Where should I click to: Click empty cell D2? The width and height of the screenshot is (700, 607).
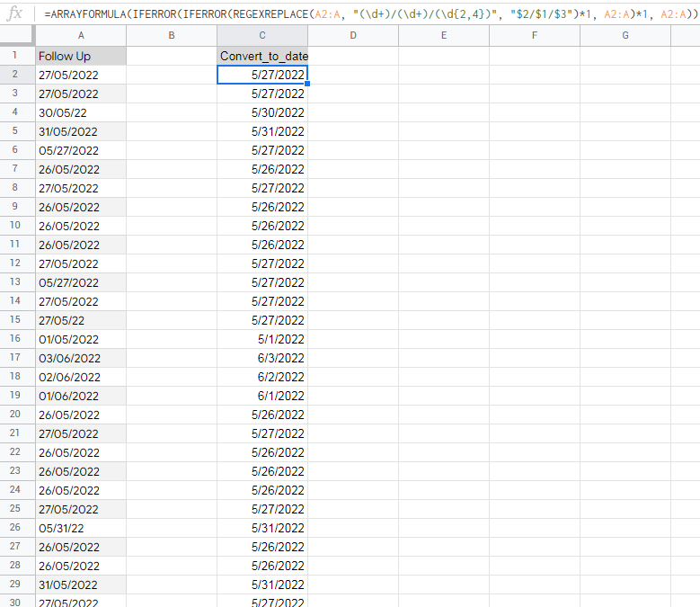353,75
